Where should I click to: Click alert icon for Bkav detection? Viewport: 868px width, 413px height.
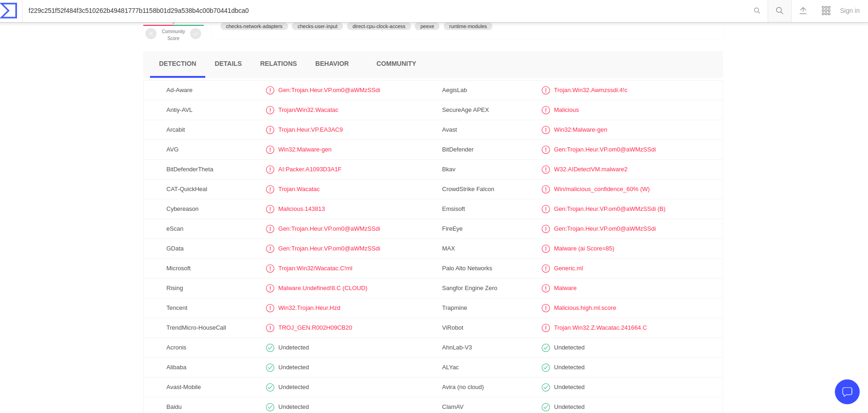pyautogui.click(x=546, y=169)
